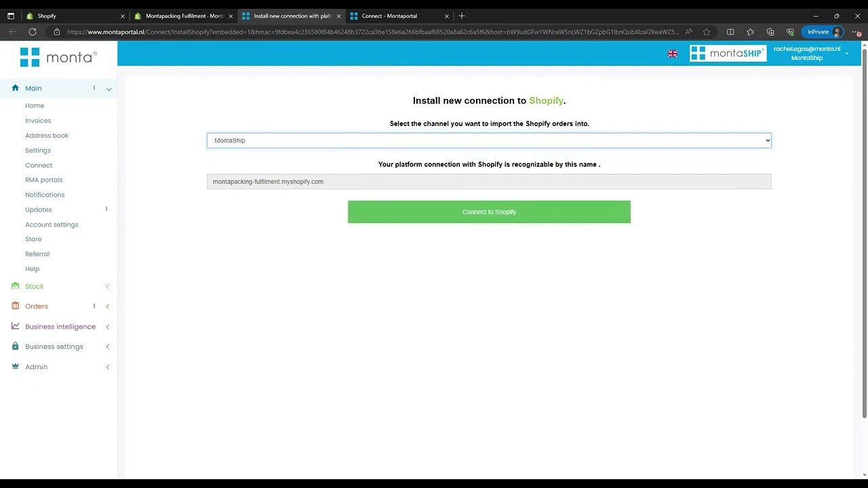Image resolution: width=868 pixels, height=488 pixels.
Task: Expand the Admin section chevron
Action: 107,367
